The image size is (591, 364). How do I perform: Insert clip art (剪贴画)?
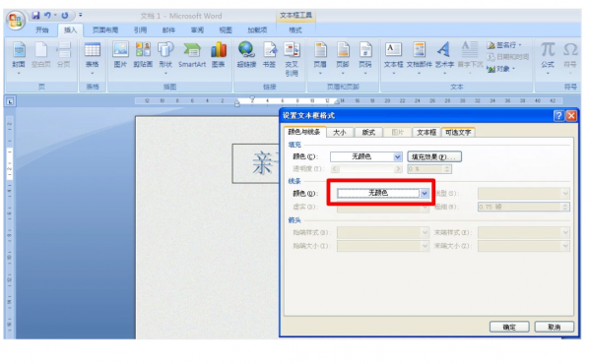pyautogui.click(x=143, y=56)
